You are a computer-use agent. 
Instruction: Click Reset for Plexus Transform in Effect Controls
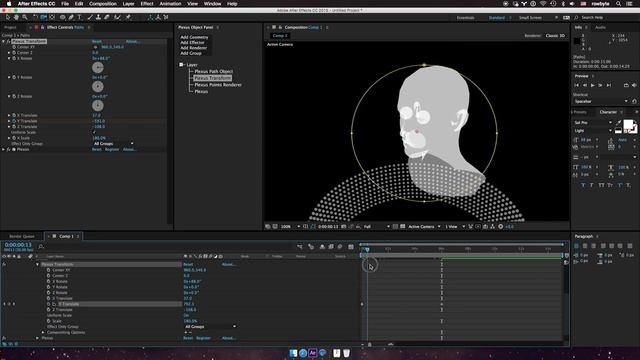point(97,41)
